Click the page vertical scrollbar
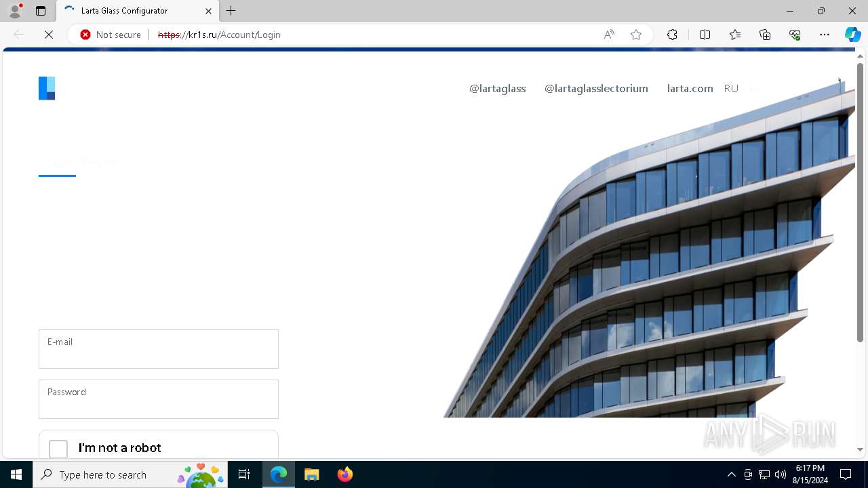 point(860,203)
